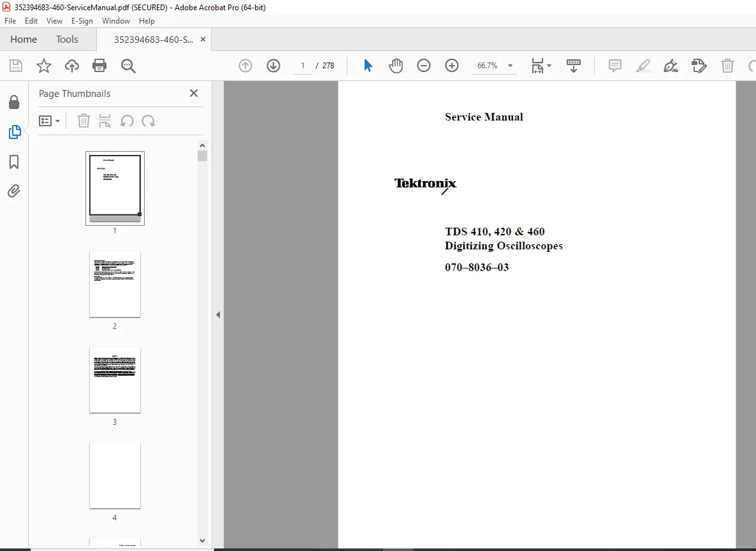Add a sticky note comment

[614, 66]
